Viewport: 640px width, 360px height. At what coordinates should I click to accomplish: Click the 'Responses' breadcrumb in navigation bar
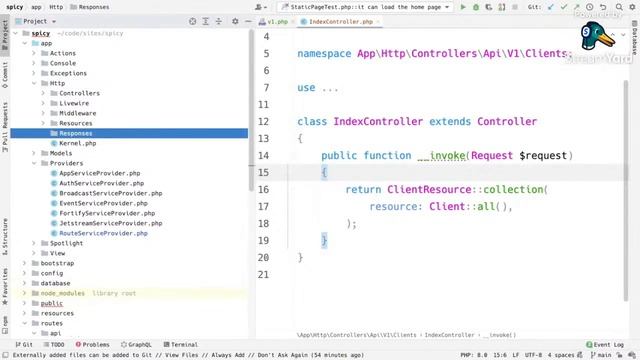coord(90,7)
